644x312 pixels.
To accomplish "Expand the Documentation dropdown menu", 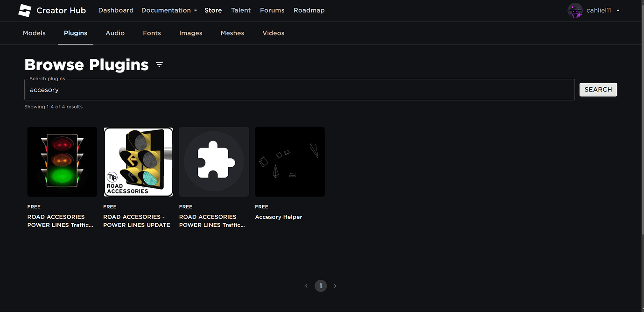I will coord(169,10).
